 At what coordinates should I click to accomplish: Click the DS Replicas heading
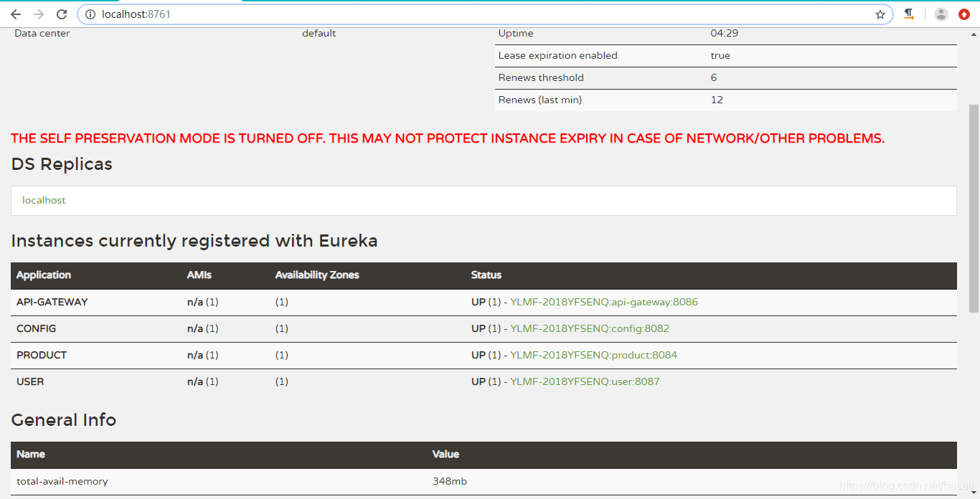coord(62,164)
